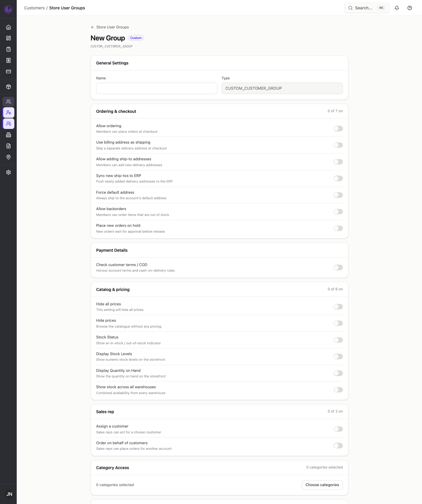Toggle Order on behalf of customers

tap(338, 446)
